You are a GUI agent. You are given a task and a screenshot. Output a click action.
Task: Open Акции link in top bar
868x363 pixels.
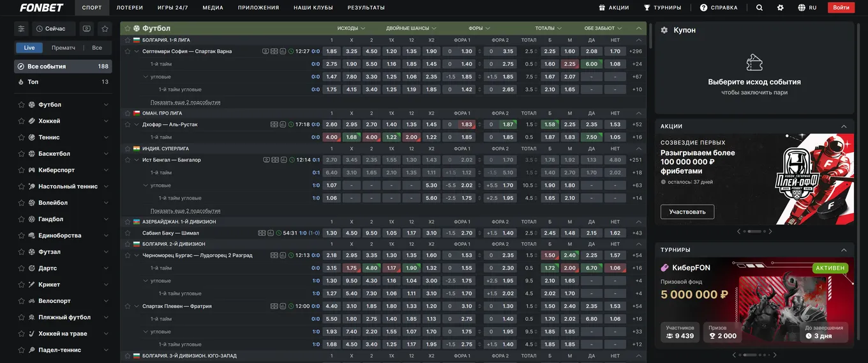(614, 8)
